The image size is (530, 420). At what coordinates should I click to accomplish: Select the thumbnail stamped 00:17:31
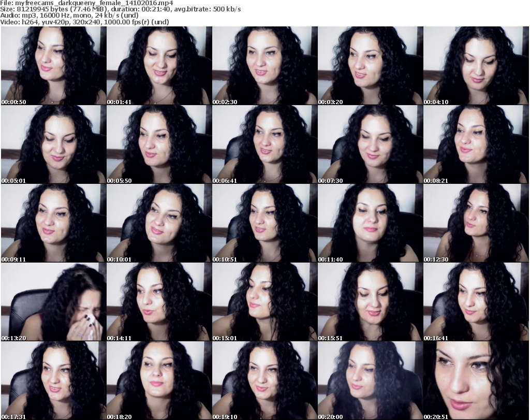coord(53,381)
